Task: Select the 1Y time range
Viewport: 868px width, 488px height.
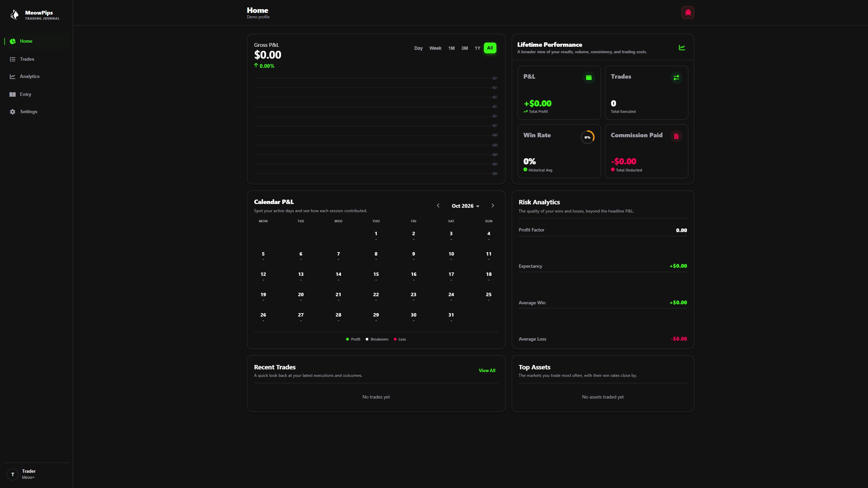Action: coord(477,48)
